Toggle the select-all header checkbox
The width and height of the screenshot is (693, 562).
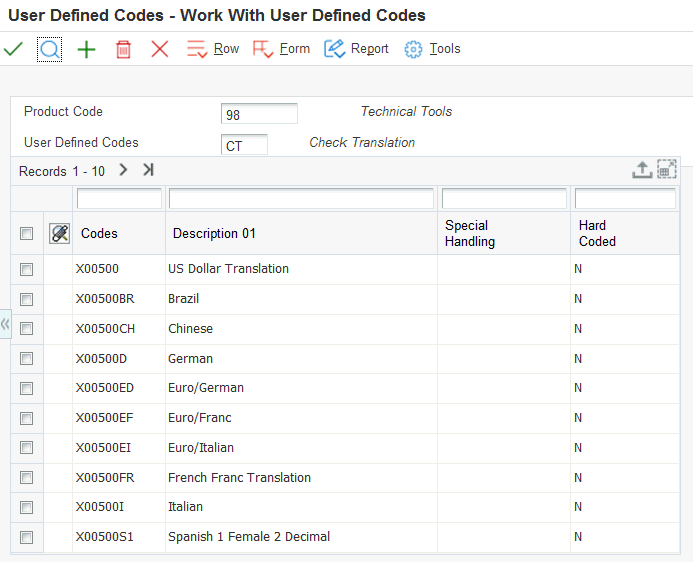pyautogui.click(x=27, y=234)
